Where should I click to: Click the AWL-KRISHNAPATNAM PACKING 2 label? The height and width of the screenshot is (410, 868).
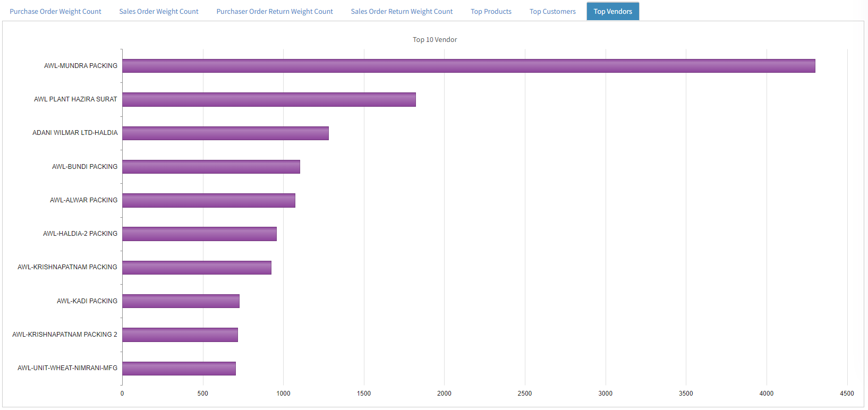(x=65, y=335)
